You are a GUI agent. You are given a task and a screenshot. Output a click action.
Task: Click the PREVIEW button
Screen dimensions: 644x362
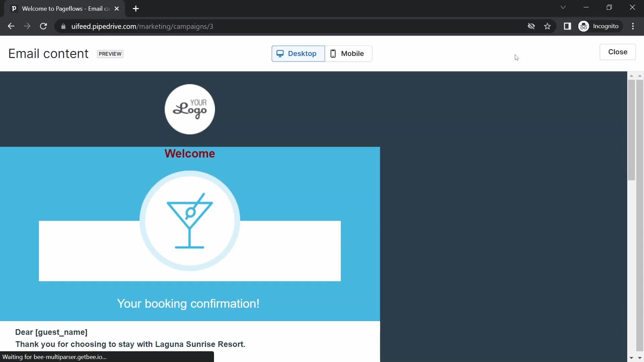click(x=110, y=54)
